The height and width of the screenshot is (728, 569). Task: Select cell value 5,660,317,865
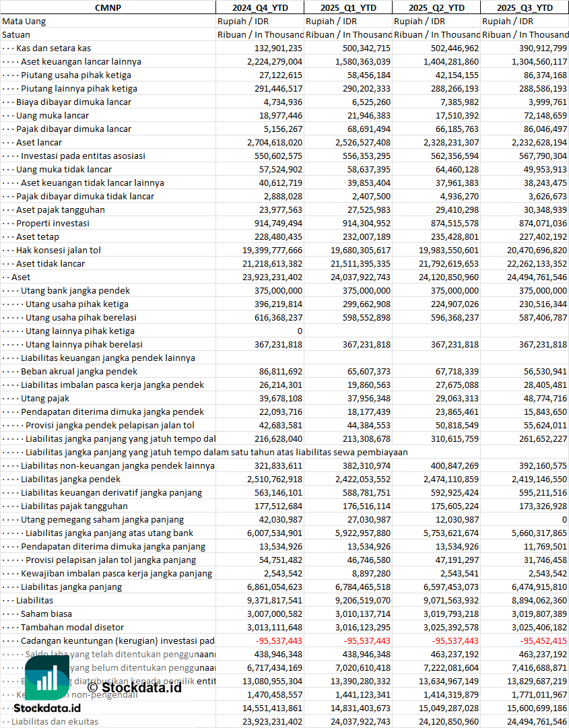[x=539, y=533]
